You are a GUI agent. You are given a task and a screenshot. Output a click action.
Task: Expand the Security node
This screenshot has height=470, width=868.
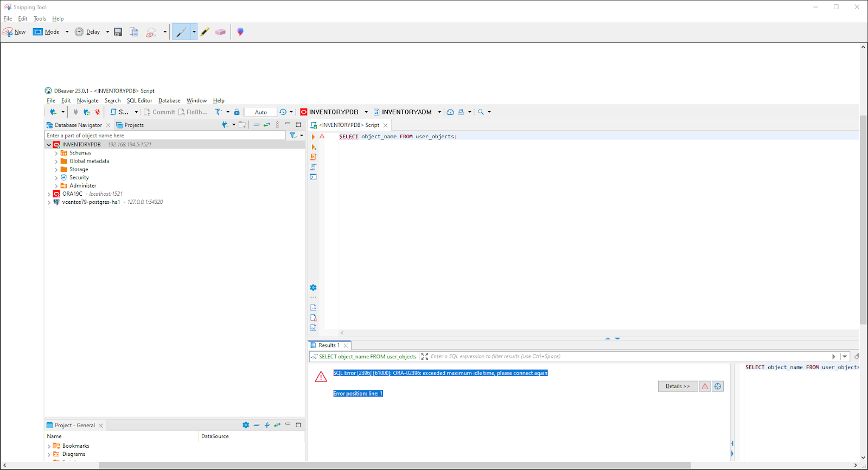56,178
